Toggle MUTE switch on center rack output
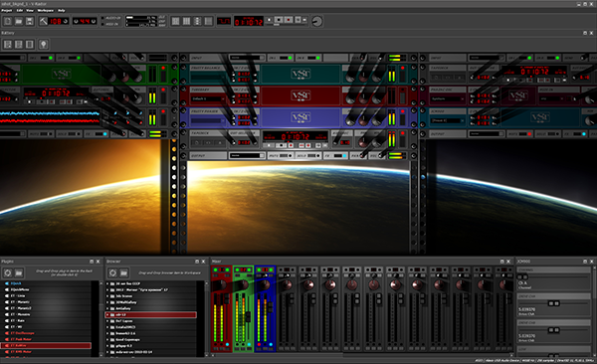 [x=281, y=156]
